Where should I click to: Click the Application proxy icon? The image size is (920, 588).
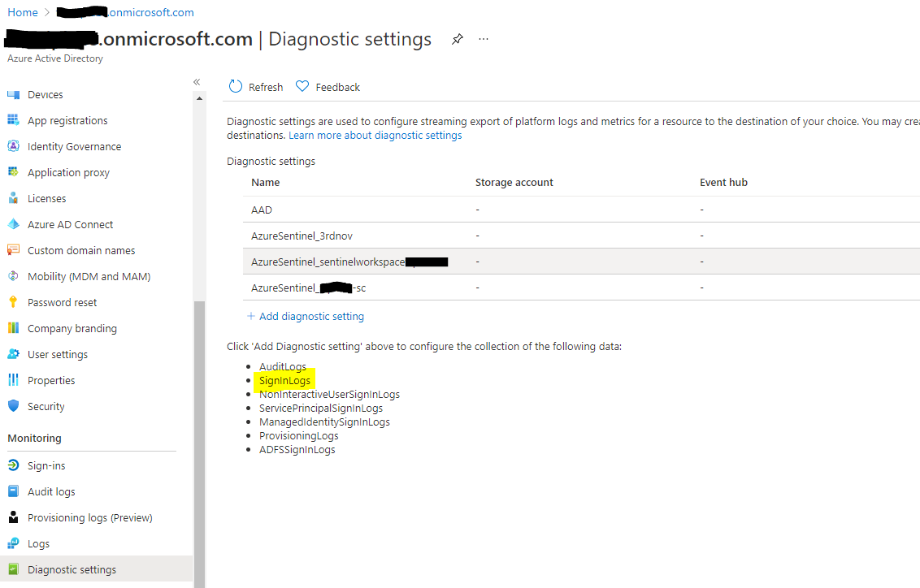tap(13, 171)
